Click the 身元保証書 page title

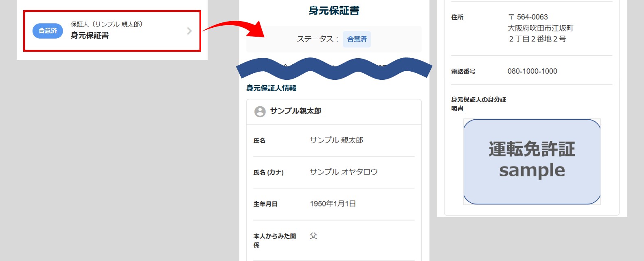pos(334,11)
